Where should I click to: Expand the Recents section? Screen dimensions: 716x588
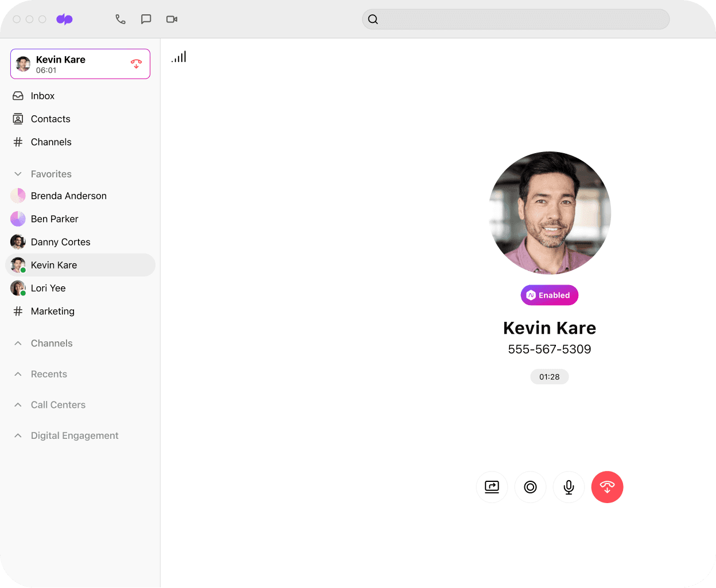[18, 373]
